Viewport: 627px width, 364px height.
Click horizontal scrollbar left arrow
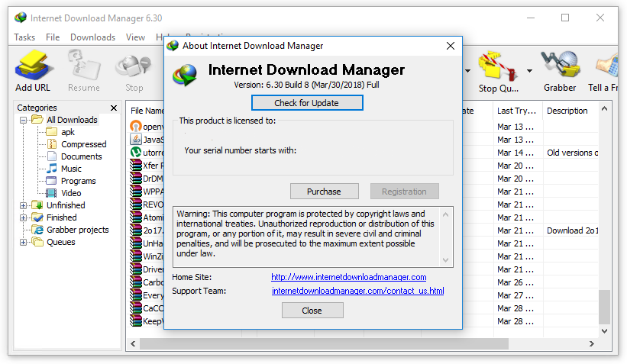pos(133,343)
